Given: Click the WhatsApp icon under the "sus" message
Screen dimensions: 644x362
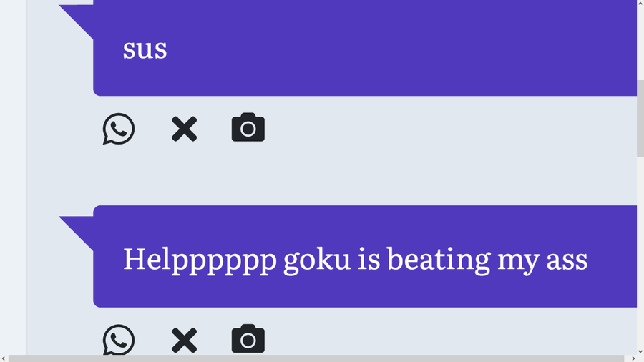Looking at the screenshot, I should pyautogui.click(x=119, y=129).
